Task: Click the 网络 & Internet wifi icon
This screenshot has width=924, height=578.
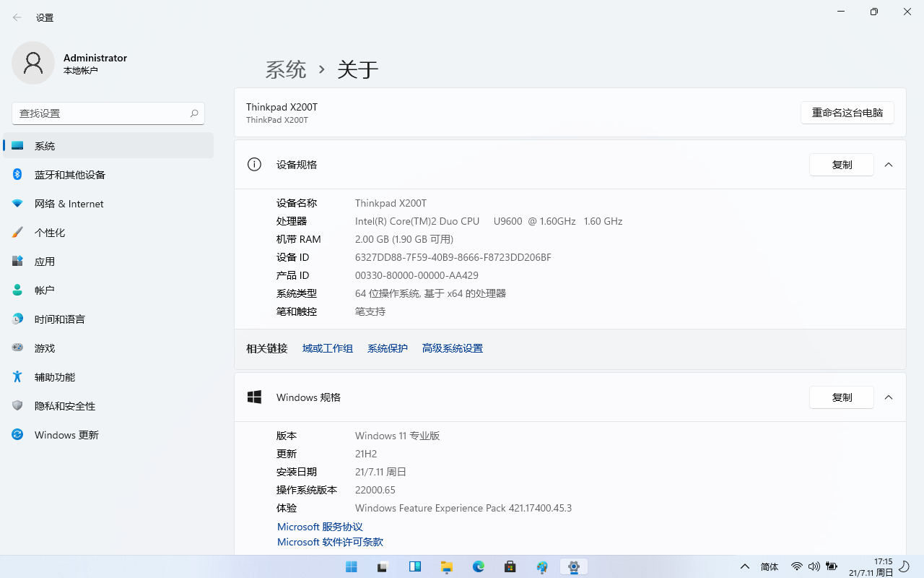Action: point(17,204)
